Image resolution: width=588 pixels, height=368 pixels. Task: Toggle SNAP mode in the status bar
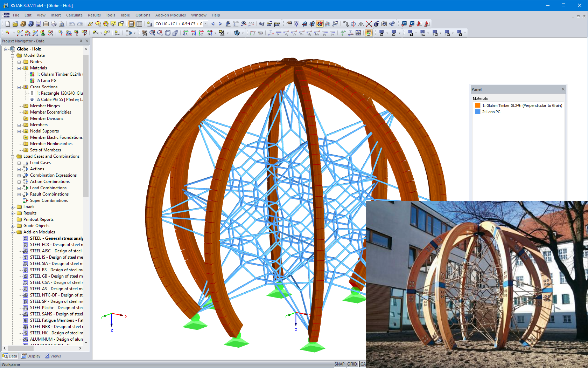point(339,364)
